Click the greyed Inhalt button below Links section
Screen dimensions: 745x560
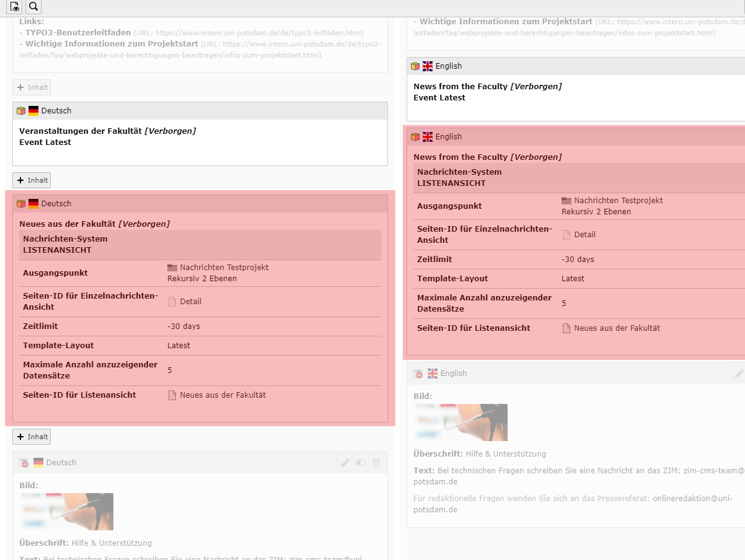click(32, 87)
